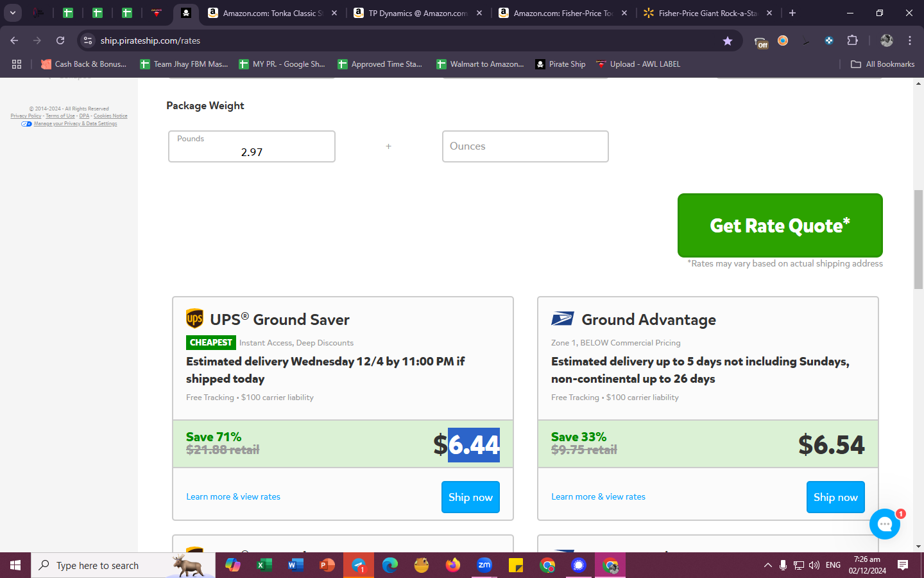Click the Get Rate Quote button
924x578 pixels.
780,225
